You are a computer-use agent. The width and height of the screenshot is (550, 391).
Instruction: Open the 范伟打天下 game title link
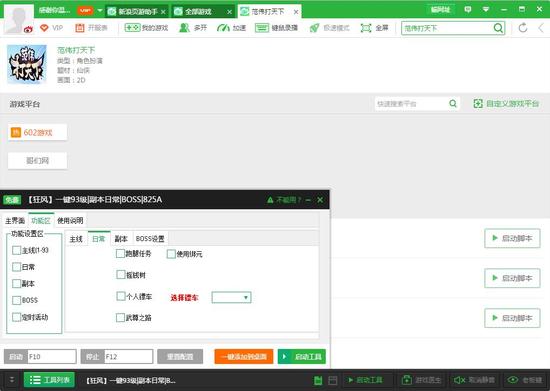(76, 50)
